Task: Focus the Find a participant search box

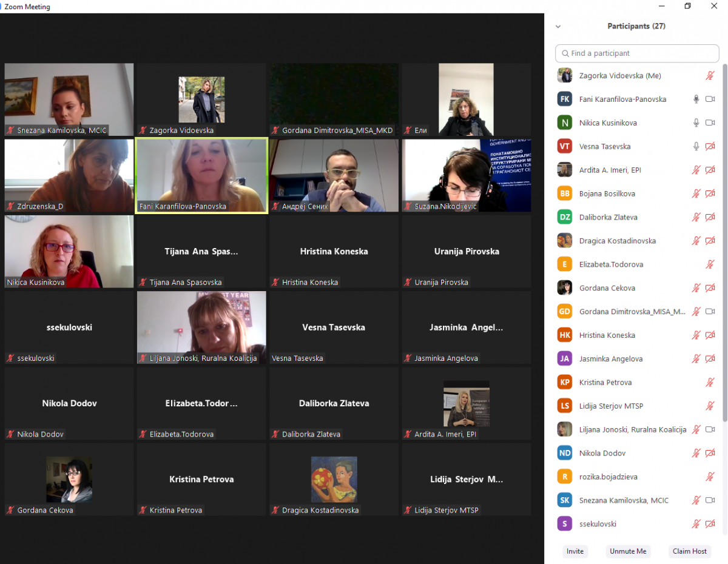Action: coord(637,53)
